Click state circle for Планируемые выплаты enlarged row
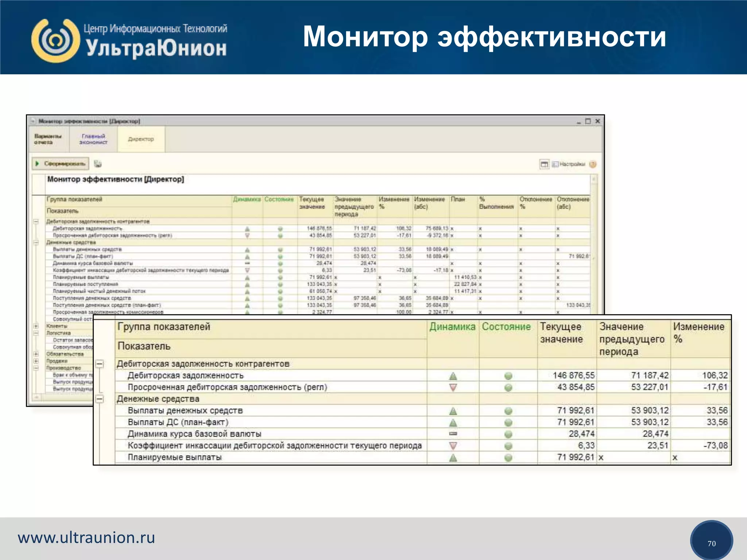This screenshot has width=747, height=560. [508, 458]
